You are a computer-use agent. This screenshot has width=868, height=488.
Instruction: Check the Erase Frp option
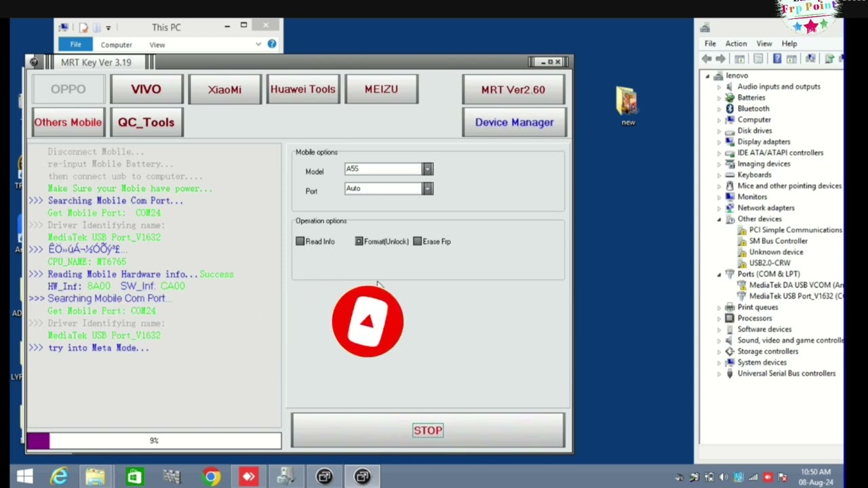tap(418, 241)
